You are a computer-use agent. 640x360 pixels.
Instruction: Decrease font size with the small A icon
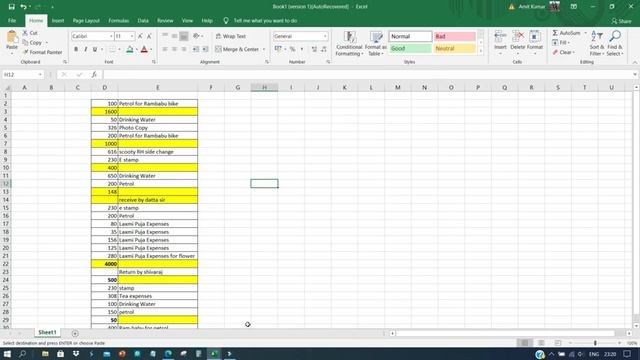pyautogui.click(x=149, y=36)
